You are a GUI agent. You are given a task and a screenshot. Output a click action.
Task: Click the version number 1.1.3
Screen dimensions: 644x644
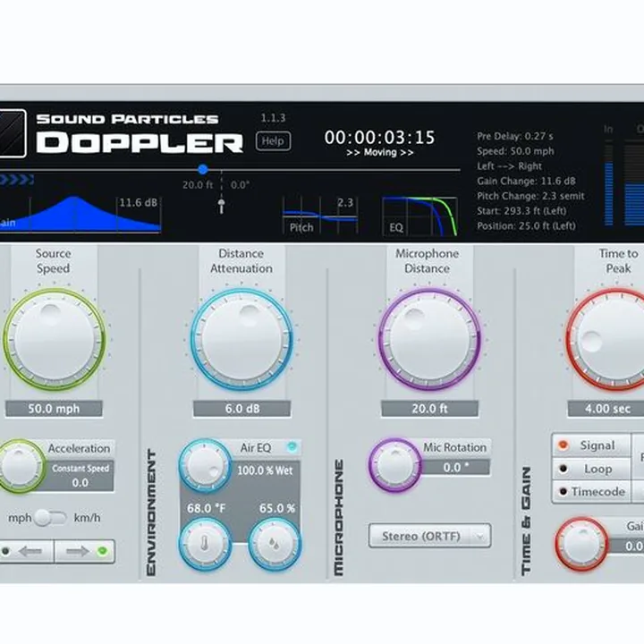[273, 118]
